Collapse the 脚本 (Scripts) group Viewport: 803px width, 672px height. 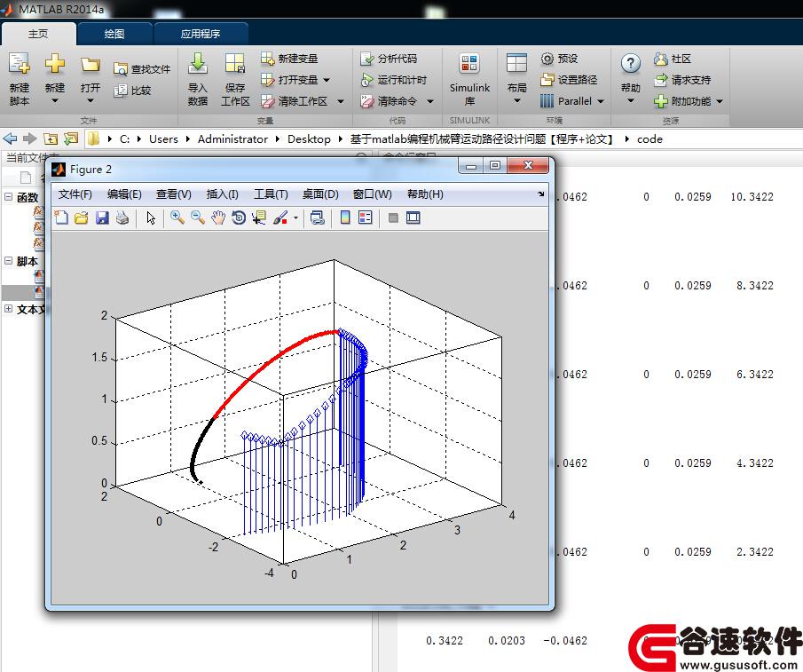pos(8,261)
